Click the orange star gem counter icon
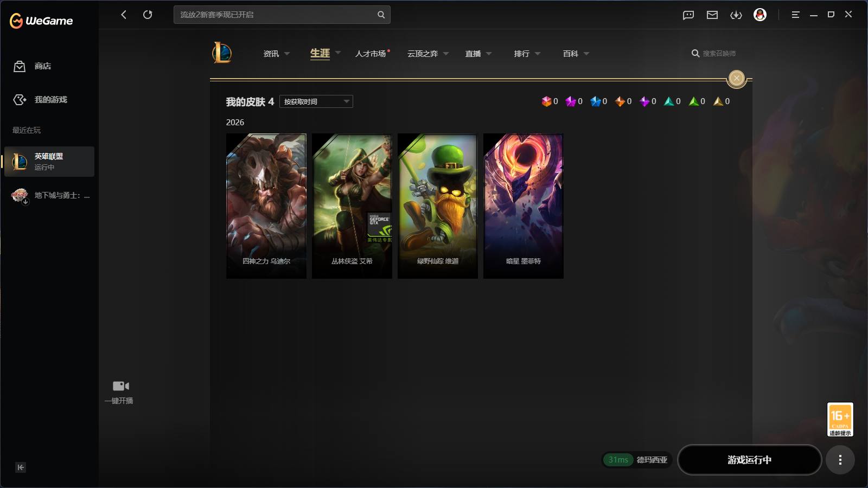The image size is (868, 488). (x=620, y=101)
